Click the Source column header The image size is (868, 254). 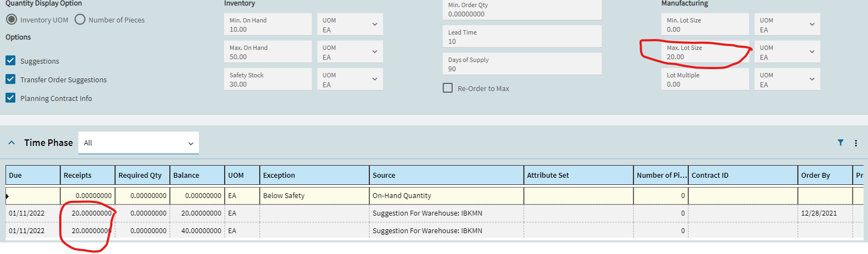point(447,175)
